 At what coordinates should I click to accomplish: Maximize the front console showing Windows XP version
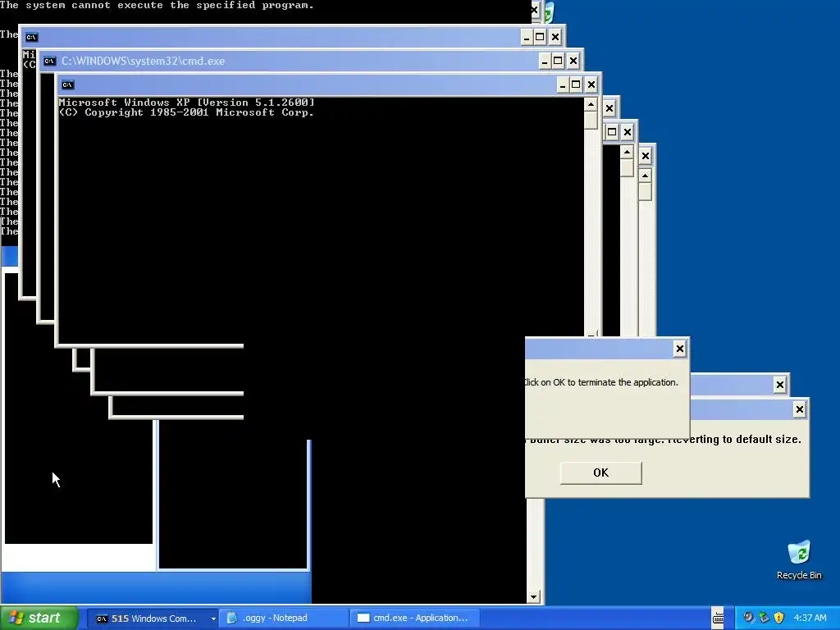coord(576,84)
